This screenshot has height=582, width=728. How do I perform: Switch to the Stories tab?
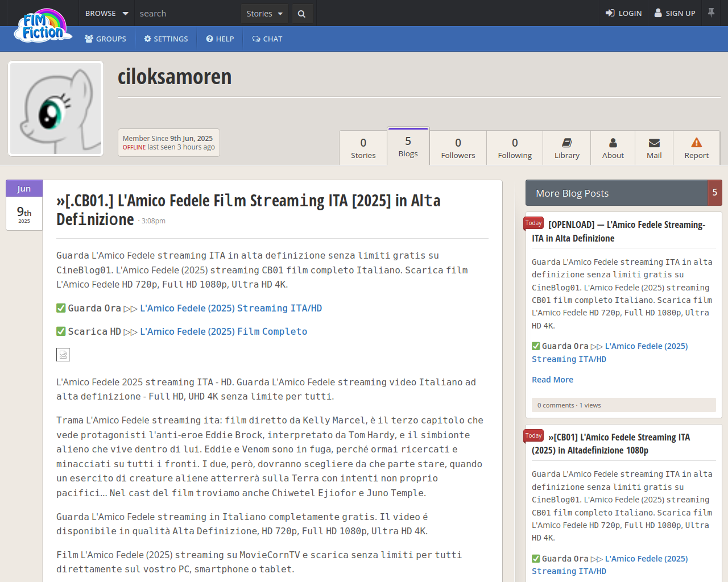[363, 148]
